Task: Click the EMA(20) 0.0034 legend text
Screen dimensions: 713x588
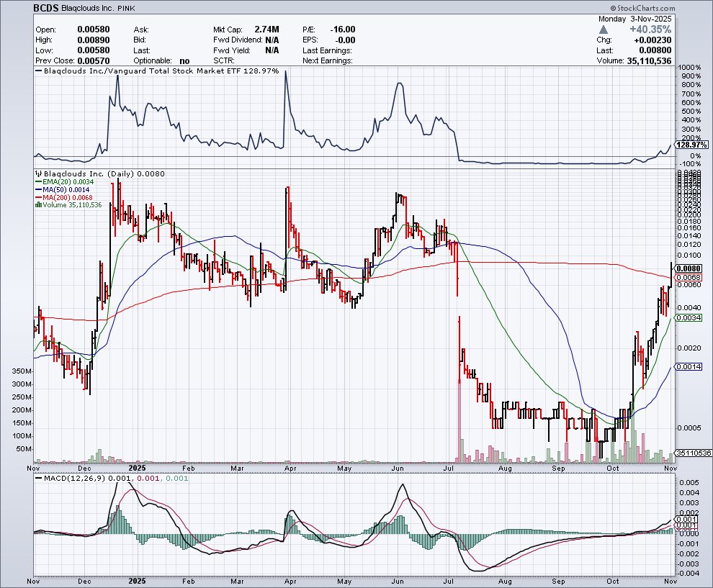Action: (x=68, y=182)
